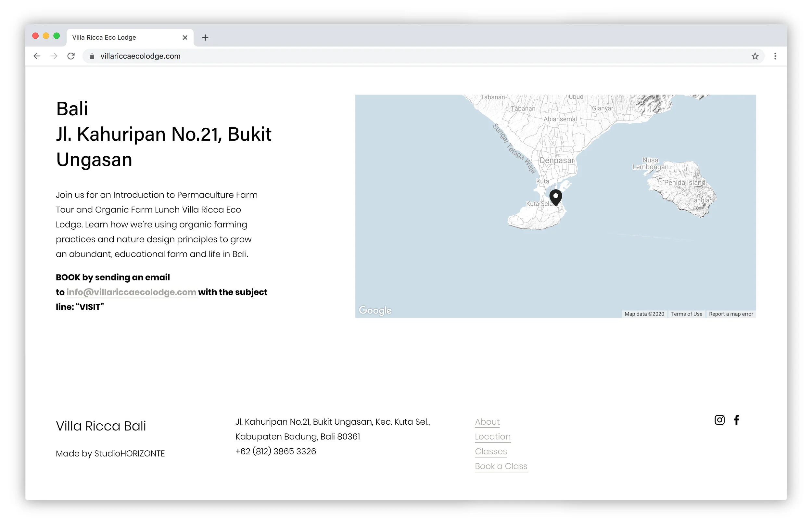Go to the About footer link
The width and height of the screenshot is (812, 527).
click(487, 422)
